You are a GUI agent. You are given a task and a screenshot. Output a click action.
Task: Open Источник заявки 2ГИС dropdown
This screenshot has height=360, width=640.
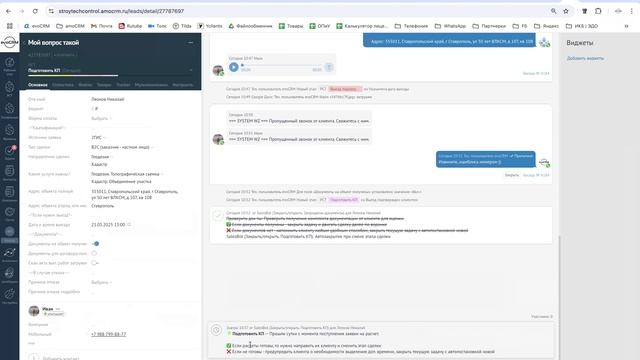98,138
